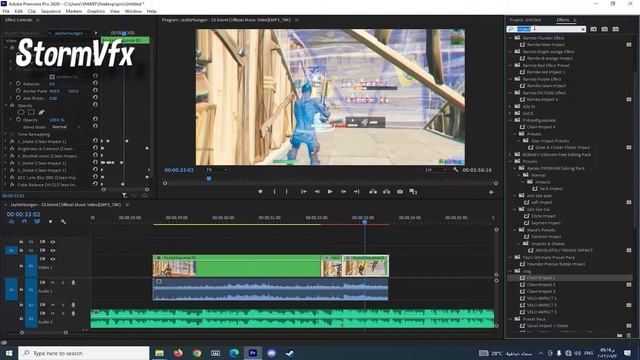Reset the Anchor Point parameter

click(95, 91)
